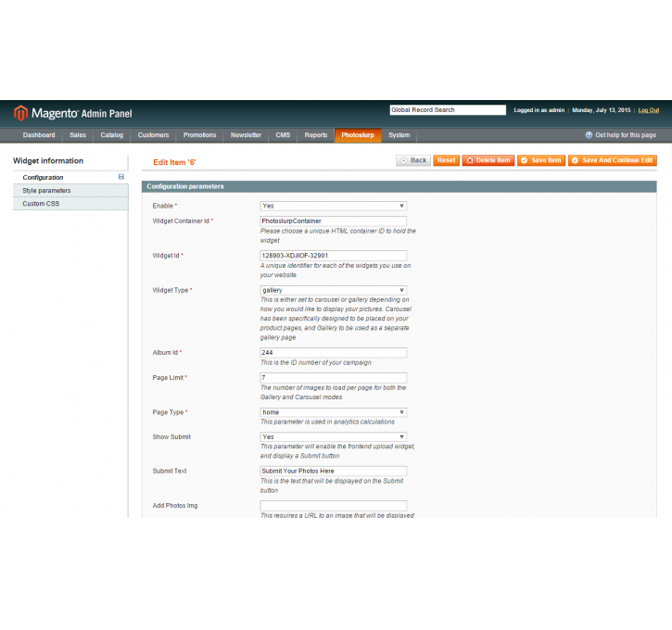The width and height of the screenshot is (672, 630).
Task: Click the Add Photos Img field
Action: [333, 505]
